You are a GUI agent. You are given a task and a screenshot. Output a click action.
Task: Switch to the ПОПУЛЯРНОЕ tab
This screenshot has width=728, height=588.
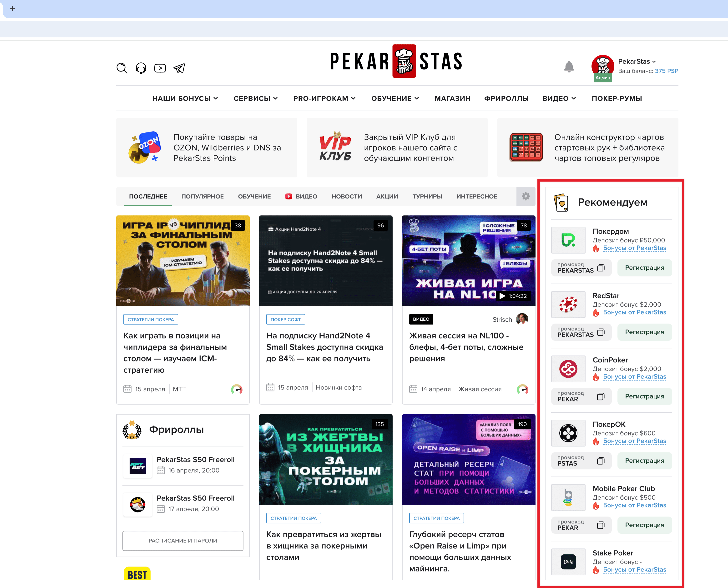tap(202, 197)
